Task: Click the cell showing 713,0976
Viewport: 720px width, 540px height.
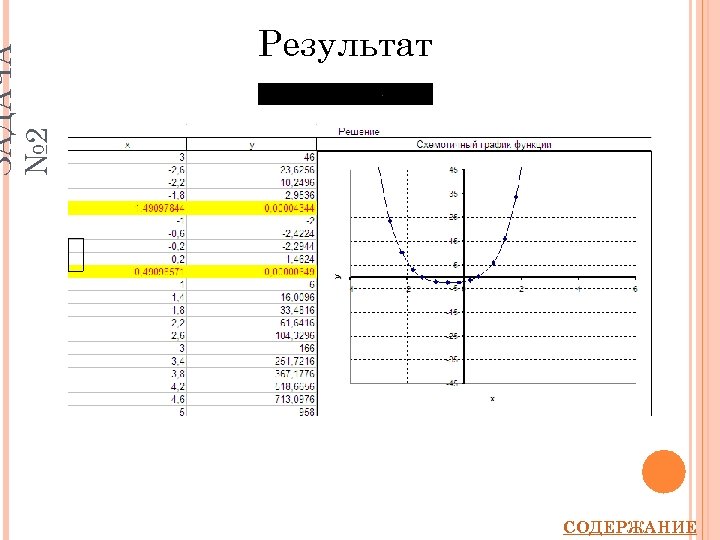Action: [252, 399]
